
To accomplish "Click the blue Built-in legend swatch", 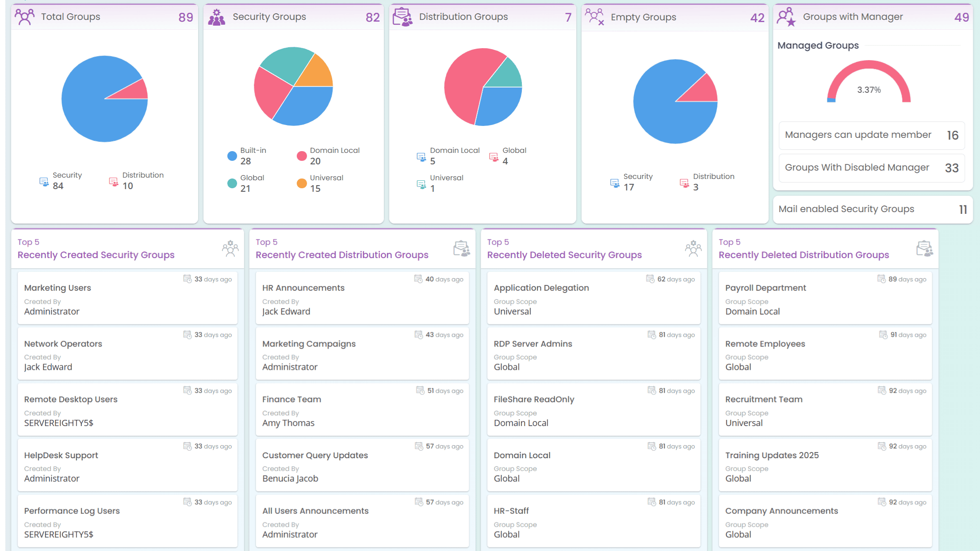I will [232, 156].
